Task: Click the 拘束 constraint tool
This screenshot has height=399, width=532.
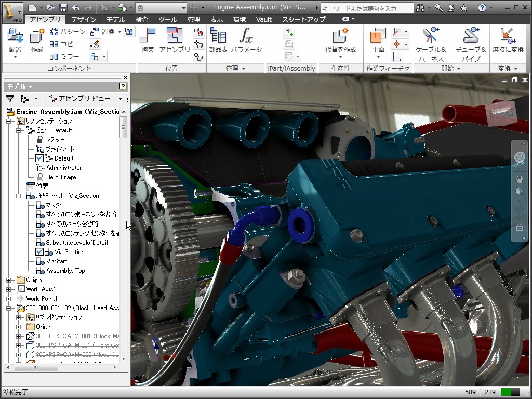Action: pyautogui.click(x=148, y=40)
